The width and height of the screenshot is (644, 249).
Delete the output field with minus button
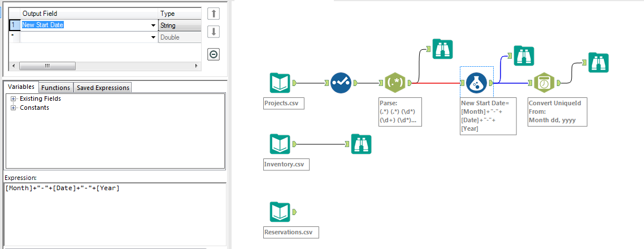(x=214, y=54)
